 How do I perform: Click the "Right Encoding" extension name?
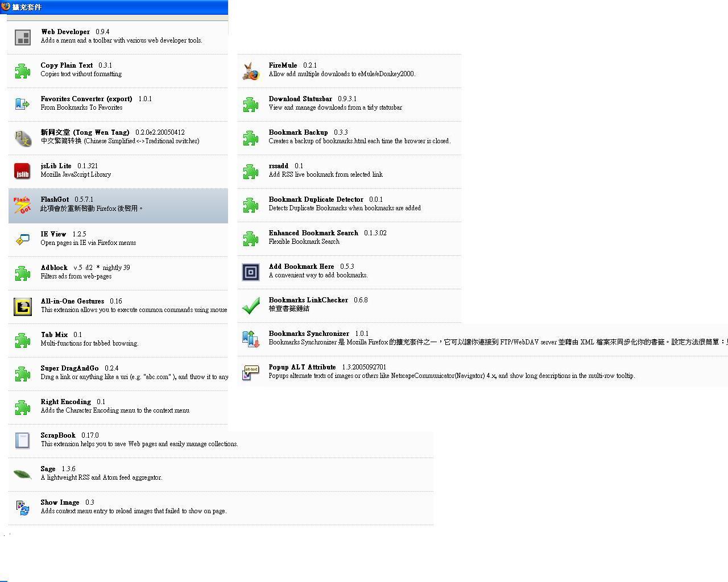(x=66, y=402)
